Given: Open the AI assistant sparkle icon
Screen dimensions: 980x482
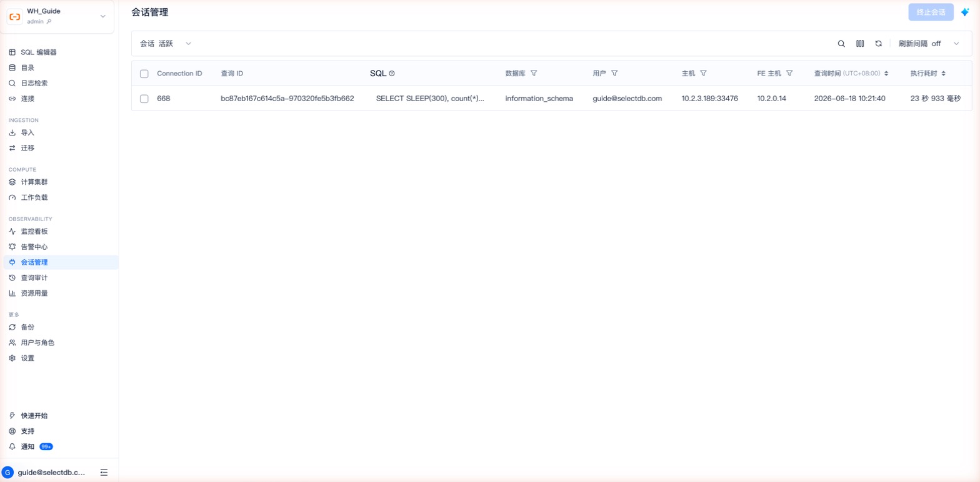Looking at the screenshot, I should pyautogui.click(x=965, y=12).
